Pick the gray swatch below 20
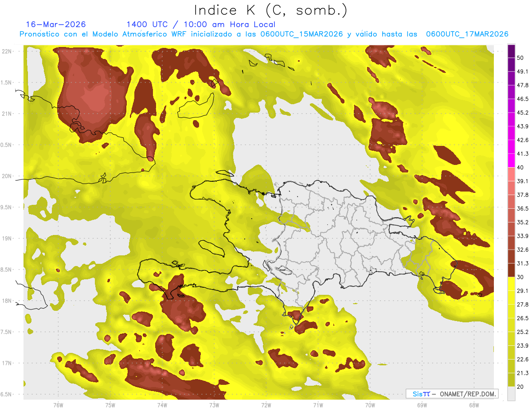This screenshot has height=411, width=532. [511, 394]
